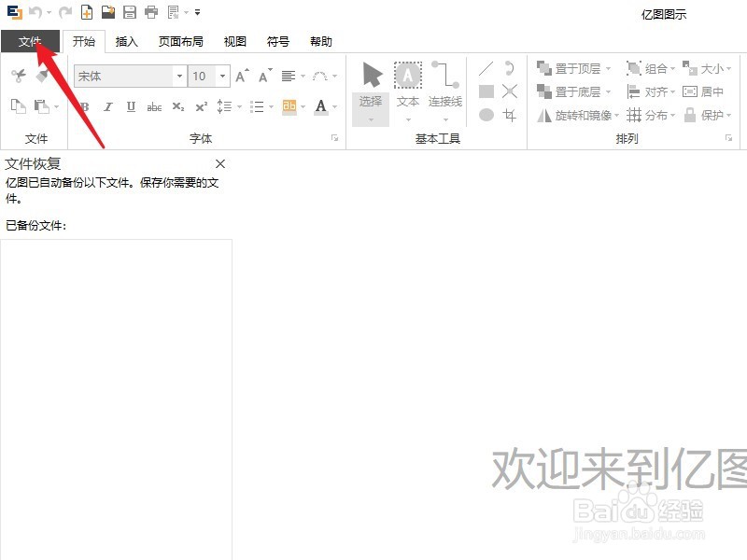Click inside the 已备份文件 backup list

tap(116, 373)
